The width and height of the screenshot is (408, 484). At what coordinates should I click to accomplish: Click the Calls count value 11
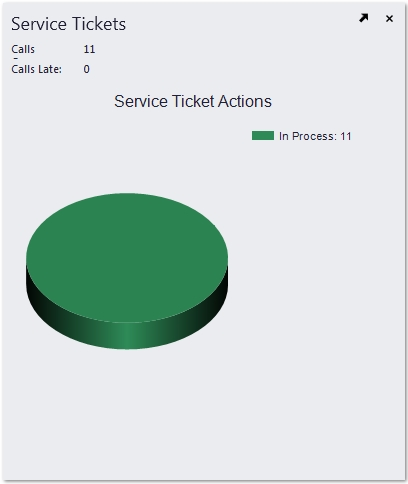[x=89, y=49]
